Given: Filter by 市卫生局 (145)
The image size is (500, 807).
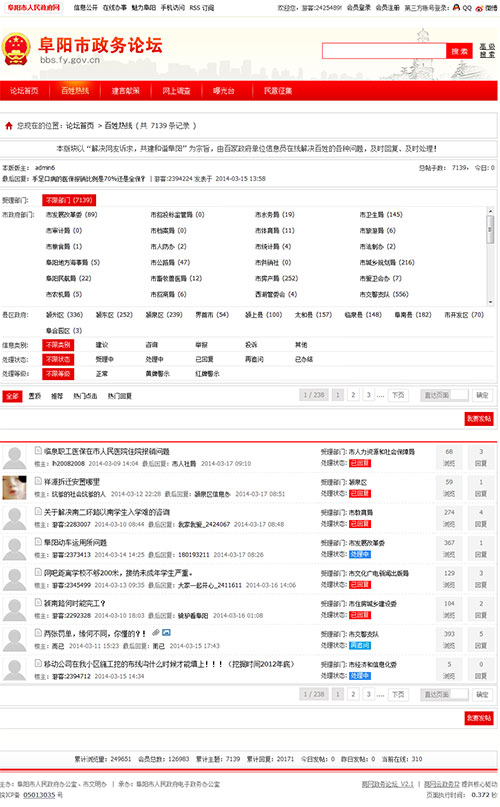Looking at the screenshot, I should click(x=381, y=215).
